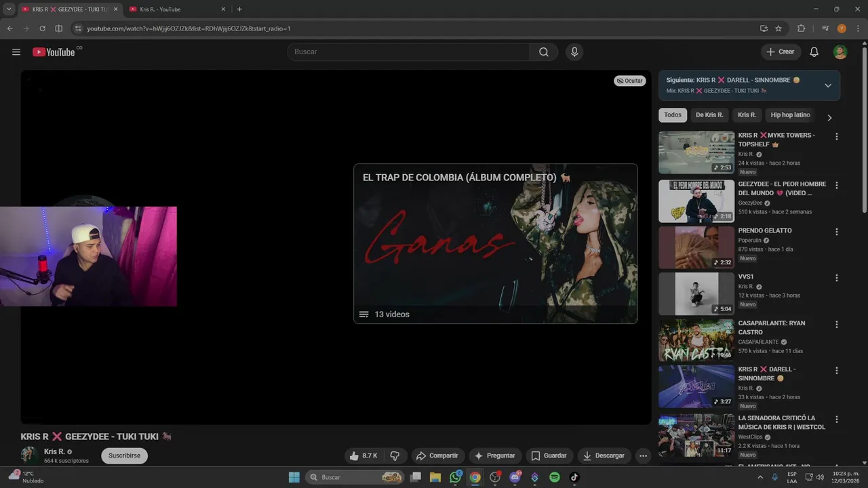Open the VVS1 video thumbnail
This screenshot has height=488, width=868.
[x=696, y=294]
